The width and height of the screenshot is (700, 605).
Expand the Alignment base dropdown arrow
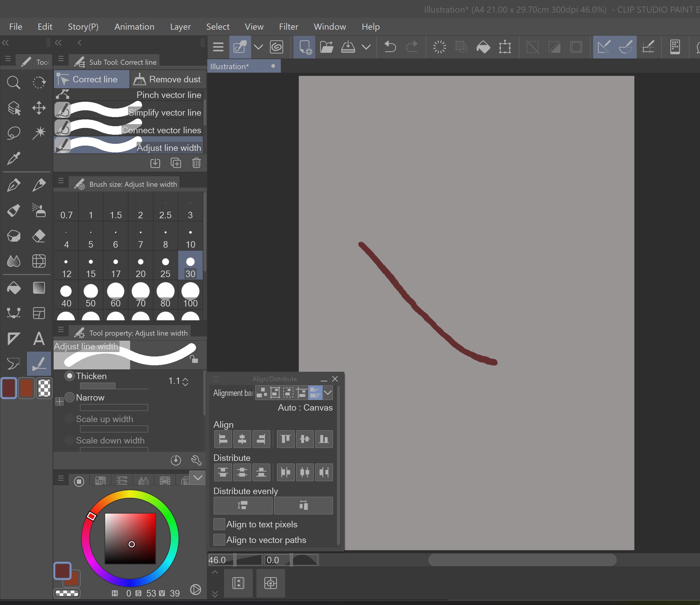coord(328,393)
